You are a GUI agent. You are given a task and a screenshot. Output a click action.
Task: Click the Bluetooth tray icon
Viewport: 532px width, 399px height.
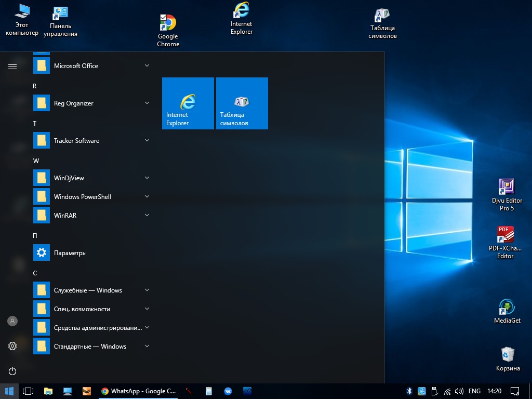pyautogui.click(x=409, y=391)
